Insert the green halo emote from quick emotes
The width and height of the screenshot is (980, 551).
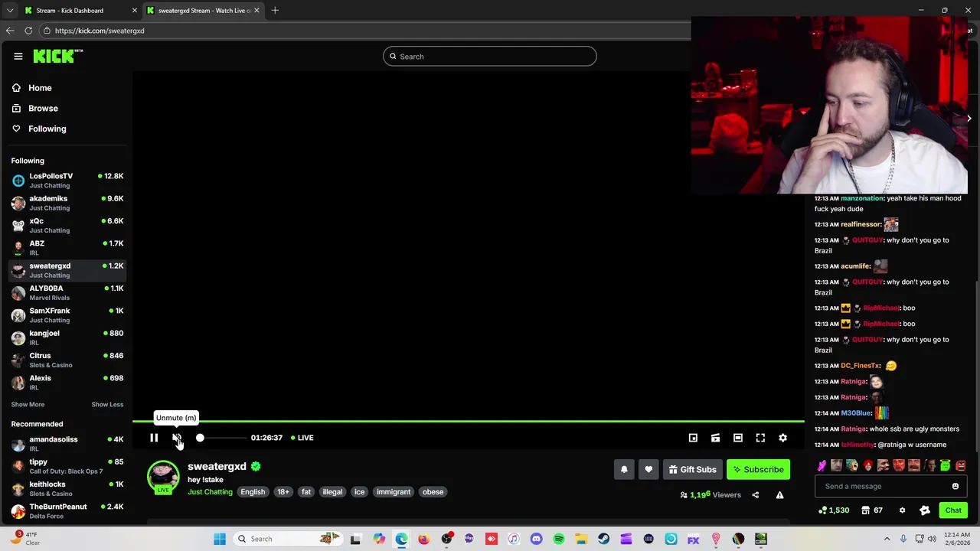click(x=945, y=465)
